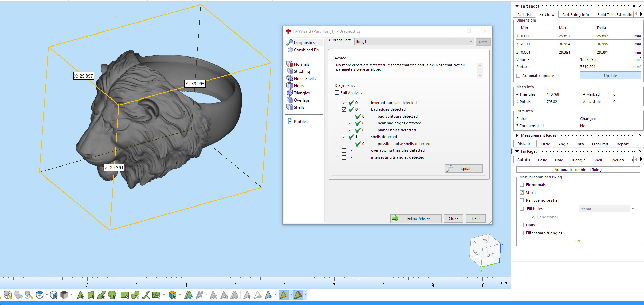The width and height of the screenshot is (644, 305).
Task: Open the Current Part dropdown
Action: pyautogui.click(x=414, y=42)
